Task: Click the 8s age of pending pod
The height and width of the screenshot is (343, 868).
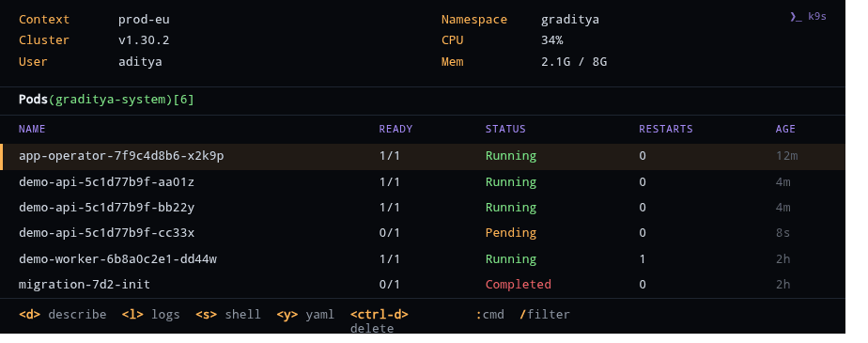Action: tap(783, 233)
